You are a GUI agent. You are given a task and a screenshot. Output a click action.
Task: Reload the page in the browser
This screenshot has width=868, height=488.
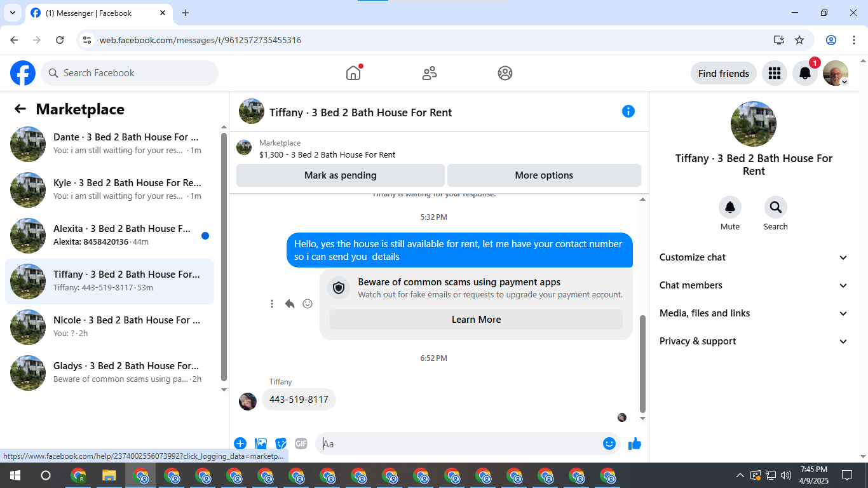[x=60, y=40]
